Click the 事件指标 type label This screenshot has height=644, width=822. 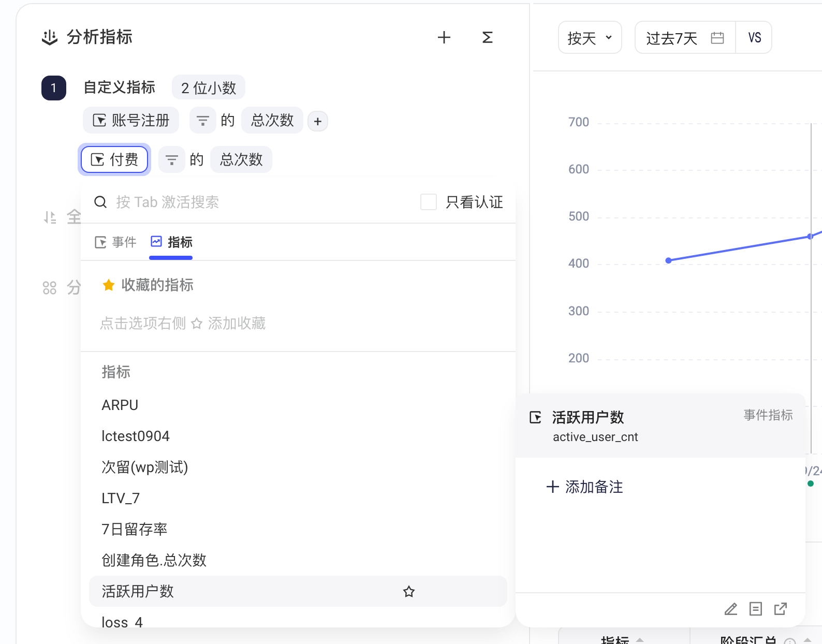768,415
